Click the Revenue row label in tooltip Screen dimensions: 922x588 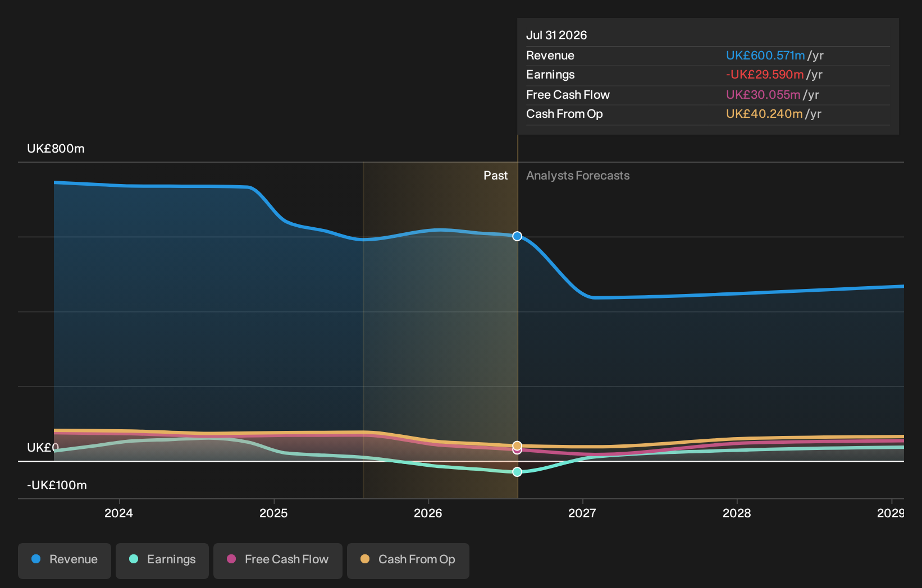550,56
